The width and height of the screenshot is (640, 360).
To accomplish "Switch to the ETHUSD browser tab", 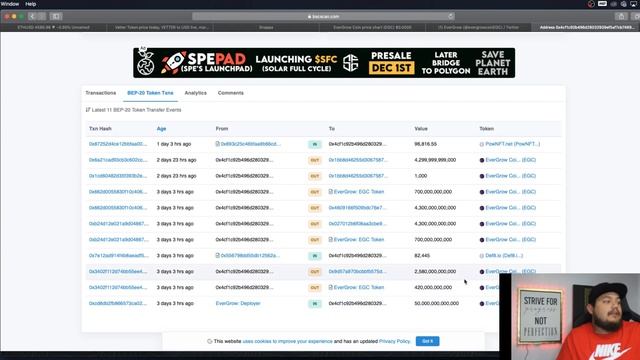I will coord(53,27).
